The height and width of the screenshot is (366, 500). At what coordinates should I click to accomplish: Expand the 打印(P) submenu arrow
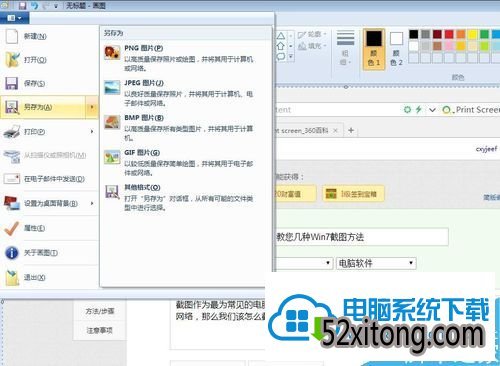(x=92, y=132)
